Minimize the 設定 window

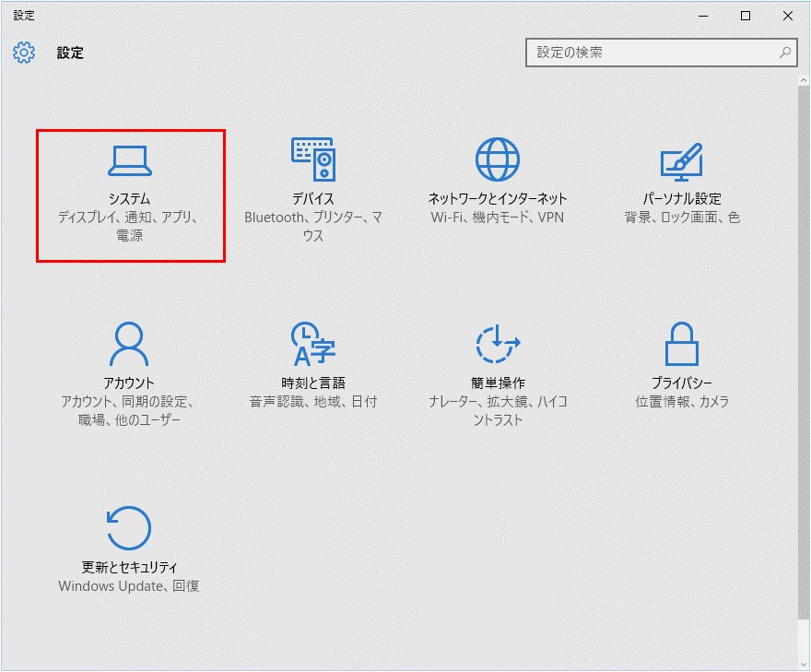(703, 16)
